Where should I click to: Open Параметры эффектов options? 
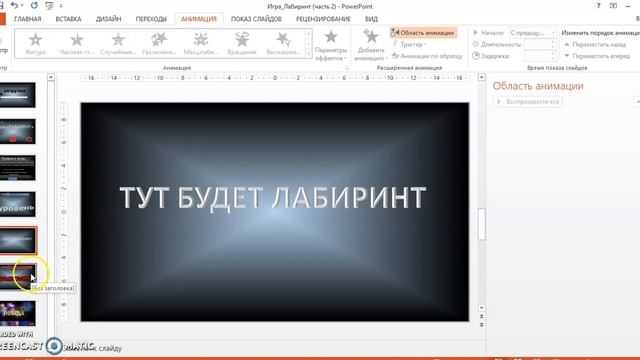click(x=331, y=45)
